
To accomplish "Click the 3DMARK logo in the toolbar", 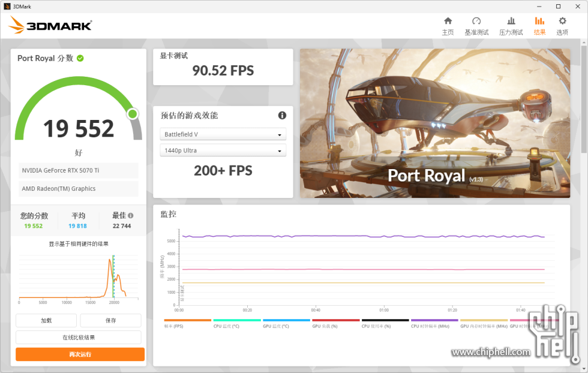I will pos(48,25).
